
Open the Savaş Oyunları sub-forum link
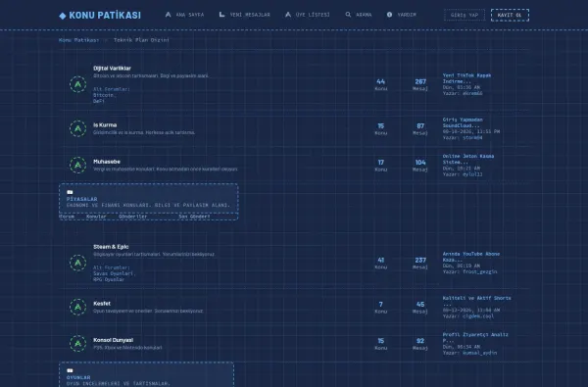pyautogui.click(x=114, y=273)
